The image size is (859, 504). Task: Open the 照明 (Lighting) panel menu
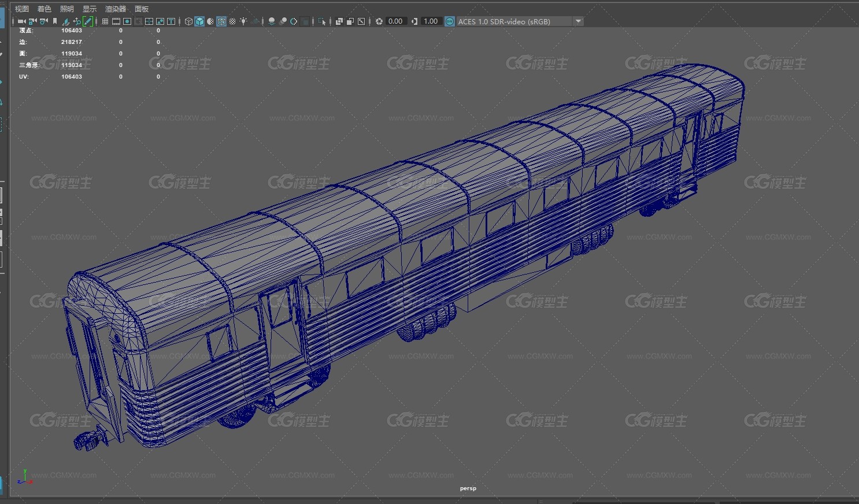tap(66, 9)
